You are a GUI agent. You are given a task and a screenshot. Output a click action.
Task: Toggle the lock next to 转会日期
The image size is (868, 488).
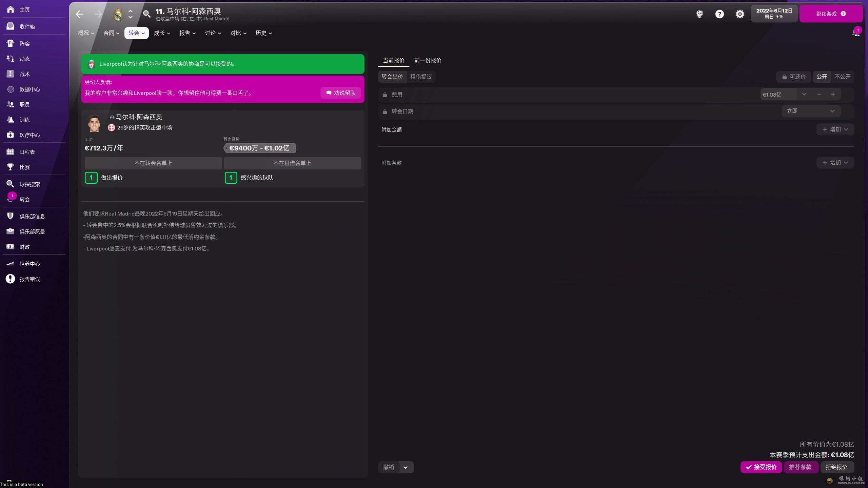385,111
